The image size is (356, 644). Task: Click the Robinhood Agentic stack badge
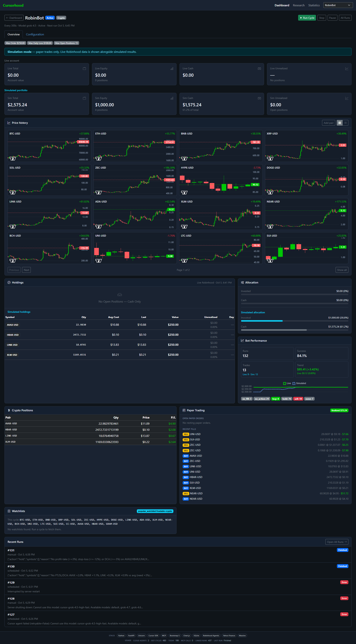coord(211,635)
